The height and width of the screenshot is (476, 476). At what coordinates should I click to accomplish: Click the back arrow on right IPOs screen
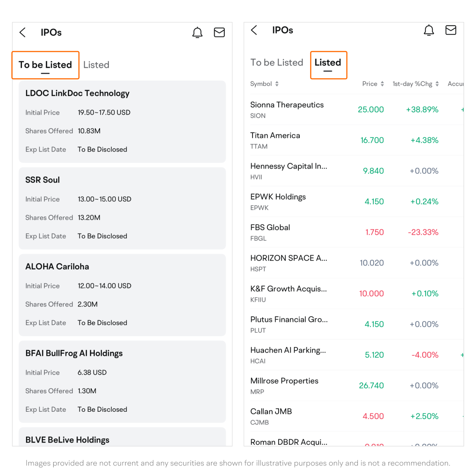[x=254, y=30]
